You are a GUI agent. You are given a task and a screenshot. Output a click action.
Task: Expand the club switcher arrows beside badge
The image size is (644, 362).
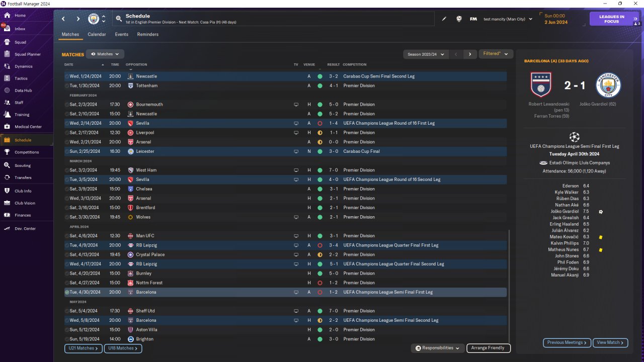coord(104,19)
